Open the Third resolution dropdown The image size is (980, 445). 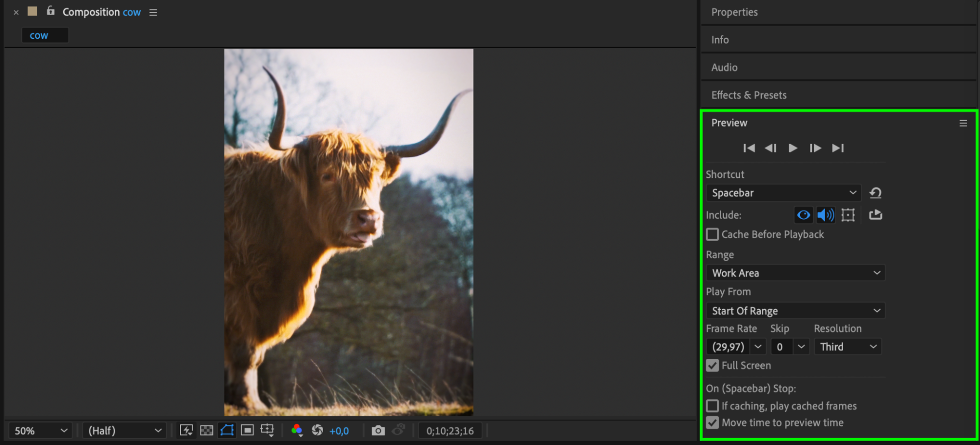848,346
